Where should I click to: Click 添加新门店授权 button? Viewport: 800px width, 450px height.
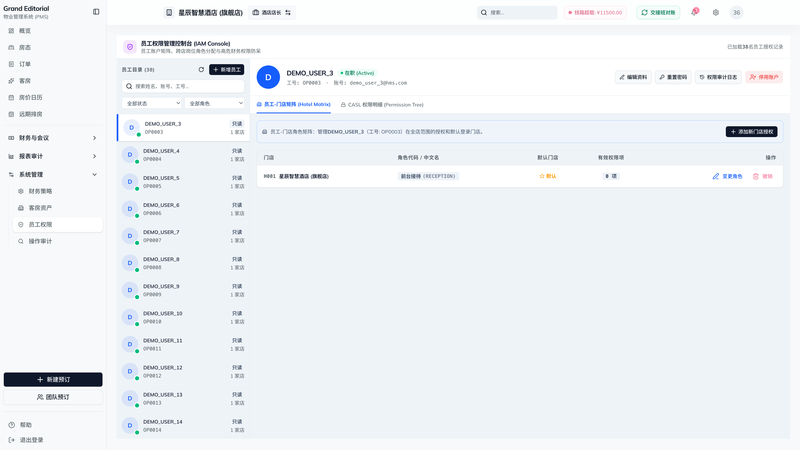pyautogui.click(x=752, y=132)
